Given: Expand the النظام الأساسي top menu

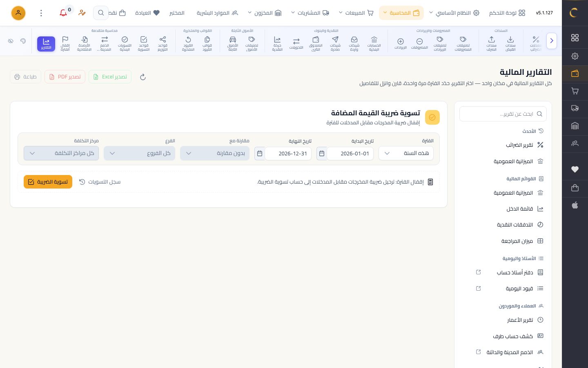Looking at the screenshot, I should point(454,13).
